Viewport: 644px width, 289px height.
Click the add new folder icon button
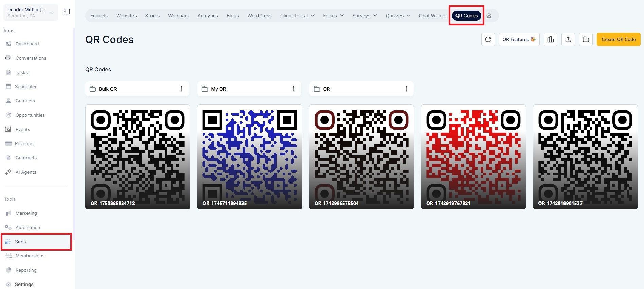point(586,39)
